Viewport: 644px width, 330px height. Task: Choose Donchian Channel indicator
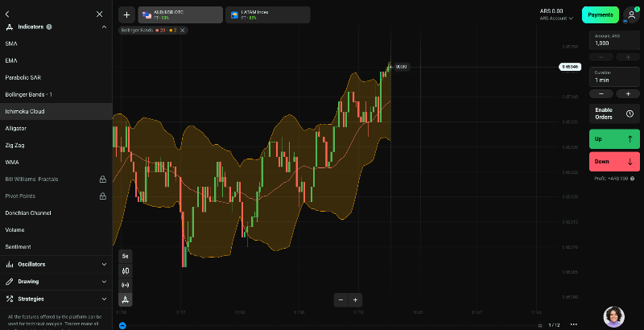pyautogui.click(x=56, y=213)
